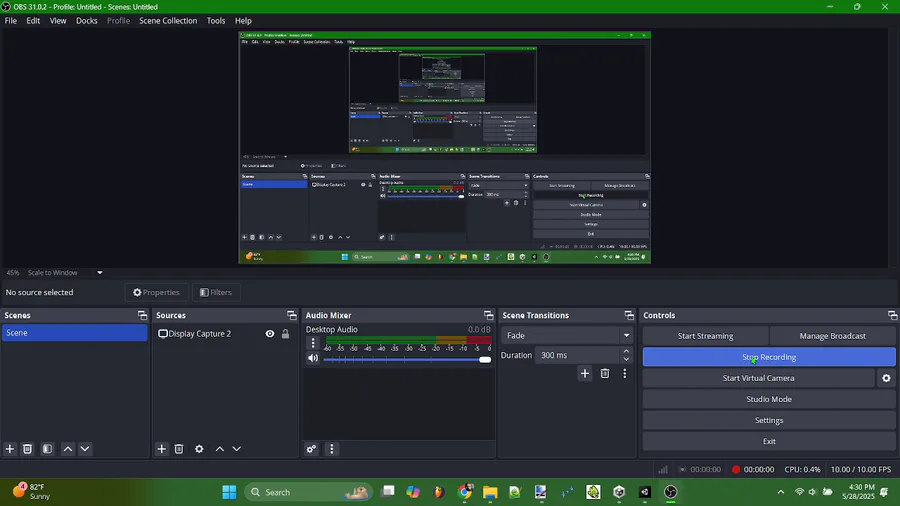Add a new source with plus icon
Screen dimensions: 900x506
[x=161, y=449]
